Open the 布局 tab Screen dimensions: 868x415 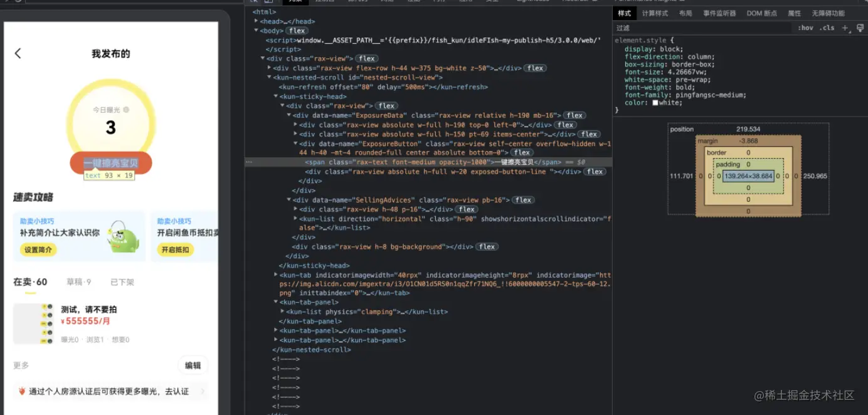685,13
